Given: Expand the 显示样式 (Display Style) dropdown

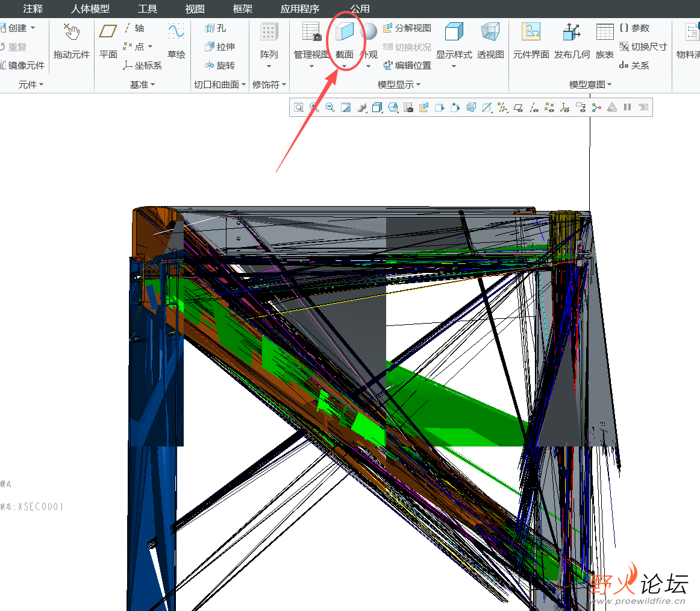Looking at the screenshot, I should [454, 66].
